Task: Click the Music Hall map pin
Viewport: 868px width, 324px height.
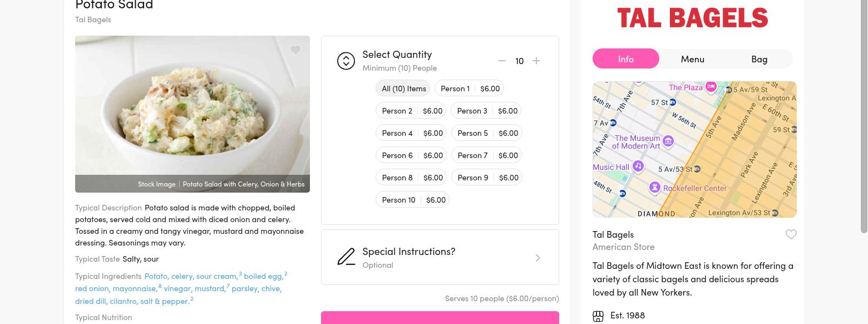Action: tap(638, 166)
